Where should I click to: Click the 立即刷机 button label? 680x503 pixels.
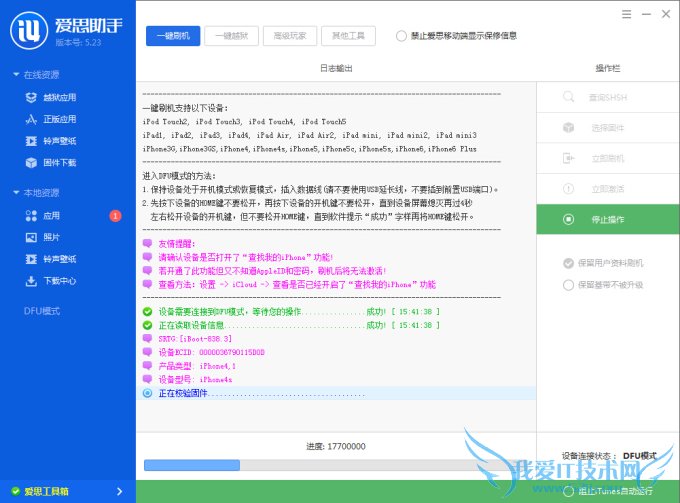(608, 159)
